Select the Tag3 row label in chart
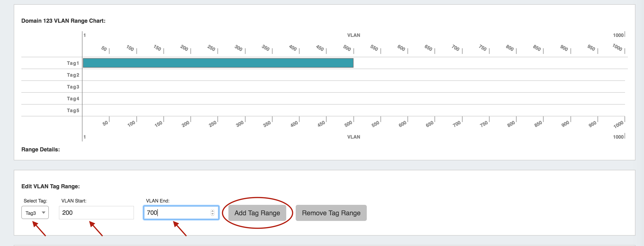 point(73,87)
